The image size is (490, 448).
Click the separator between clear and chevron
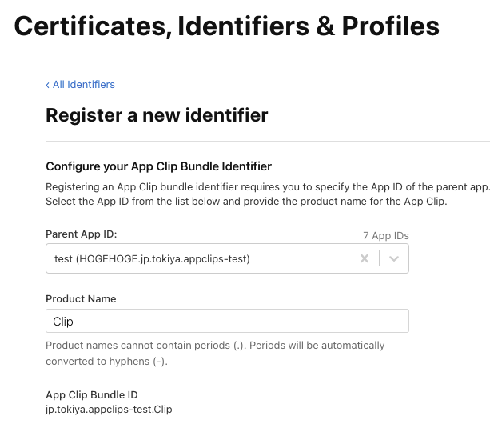(379, 258)
